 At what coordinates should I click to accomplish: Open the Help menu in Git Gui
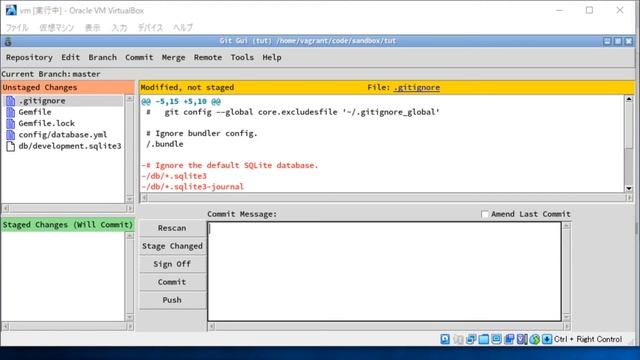(x=272, y=58)
